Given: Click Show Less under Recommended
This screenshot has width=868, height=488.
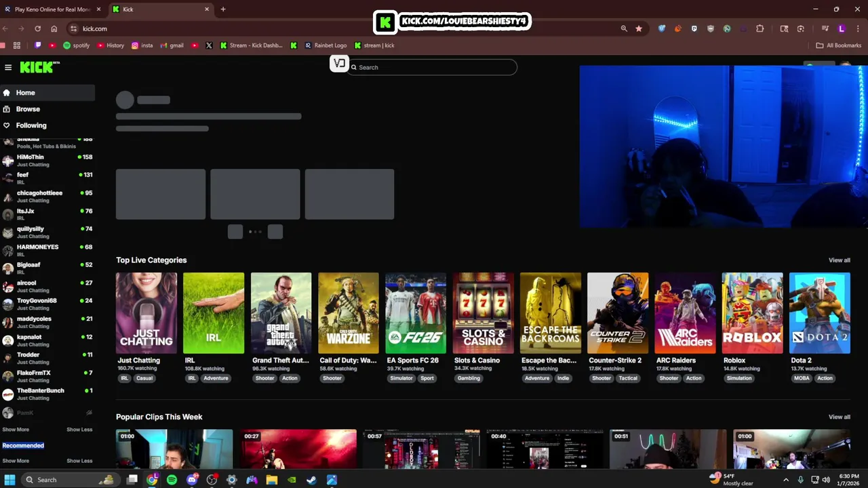Looking at the screenshot, I should point(79,461).
